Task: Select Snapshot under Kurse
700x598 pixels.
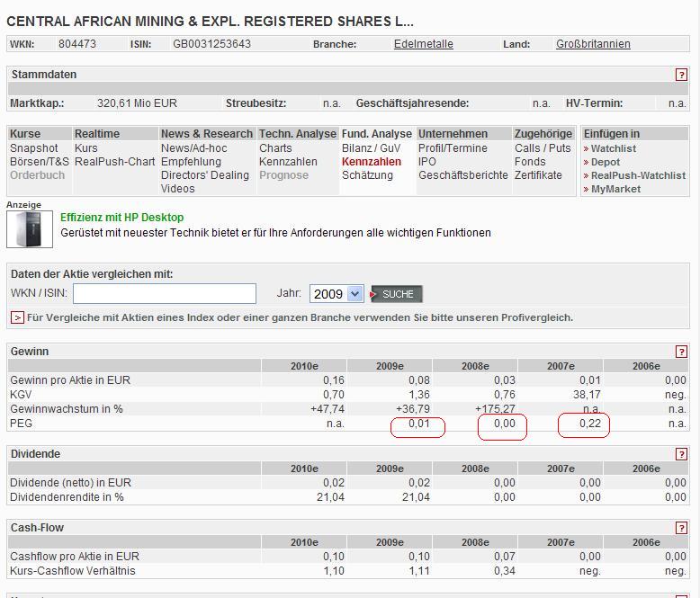Action: pos(33,148)
